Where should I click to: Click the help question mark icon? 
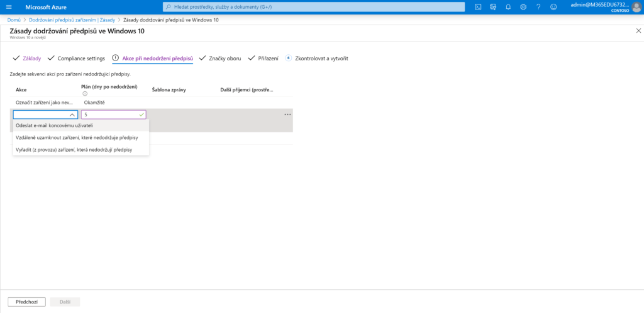pyautogui.click(x=538, y=7)
